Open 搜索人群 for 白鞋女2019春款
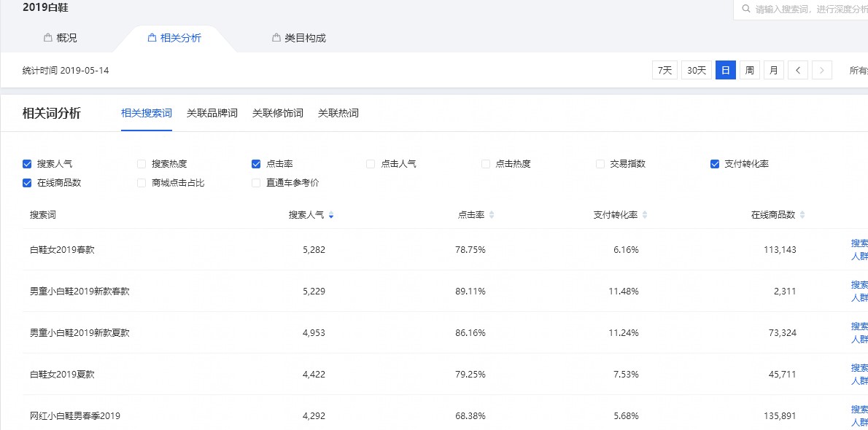 tap(858, 249)
